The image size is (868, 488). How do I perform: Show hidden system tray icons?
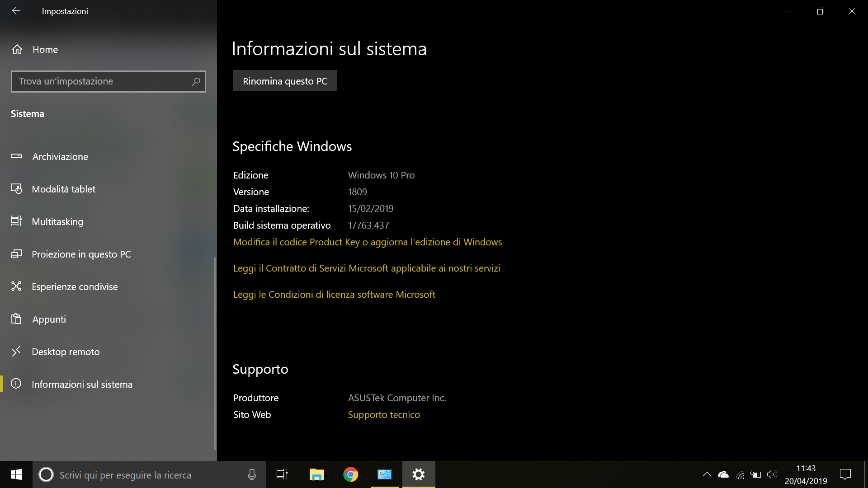(x=707, y=474)
